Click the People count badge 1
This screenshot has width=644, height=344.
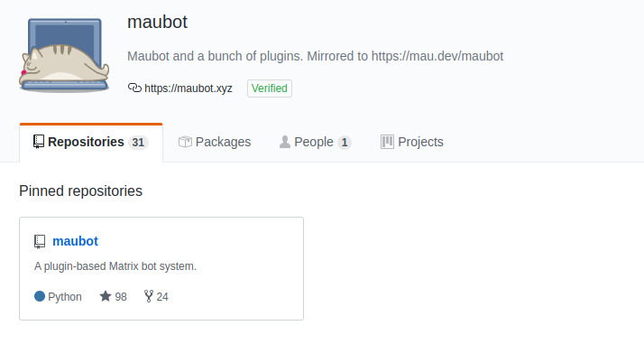tap(345, 142)
